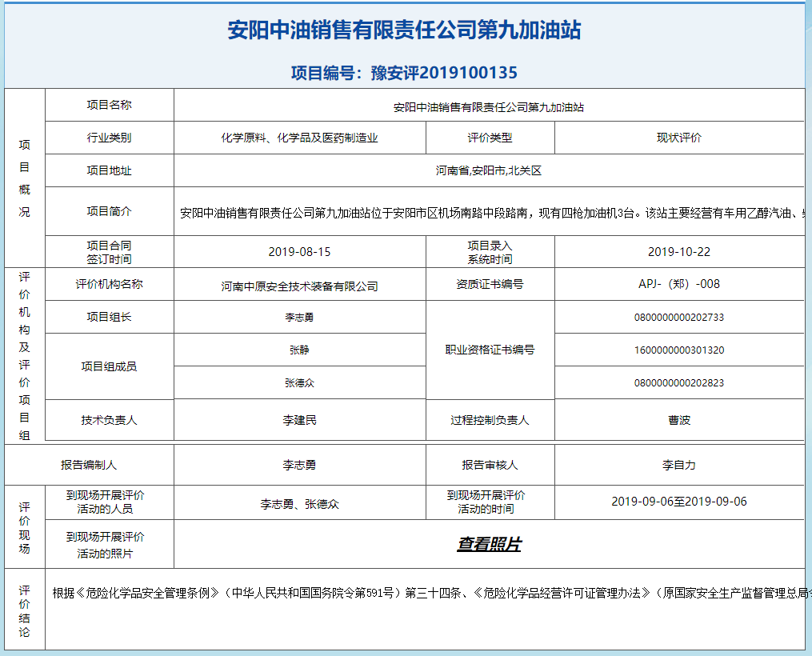Click certificate number APJ-（郑）-008
The width and height of the screenshot is (812, 656).
[x=679, y=284]
